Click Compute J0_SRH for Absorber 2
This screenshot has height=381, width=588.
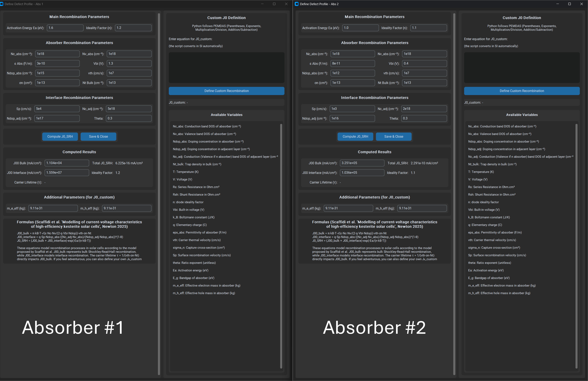click(x=355, y=136)
